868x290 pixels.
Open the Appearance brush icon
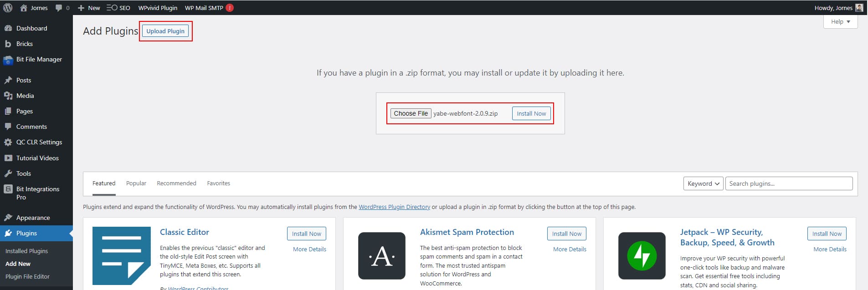[x=9, y=218]
